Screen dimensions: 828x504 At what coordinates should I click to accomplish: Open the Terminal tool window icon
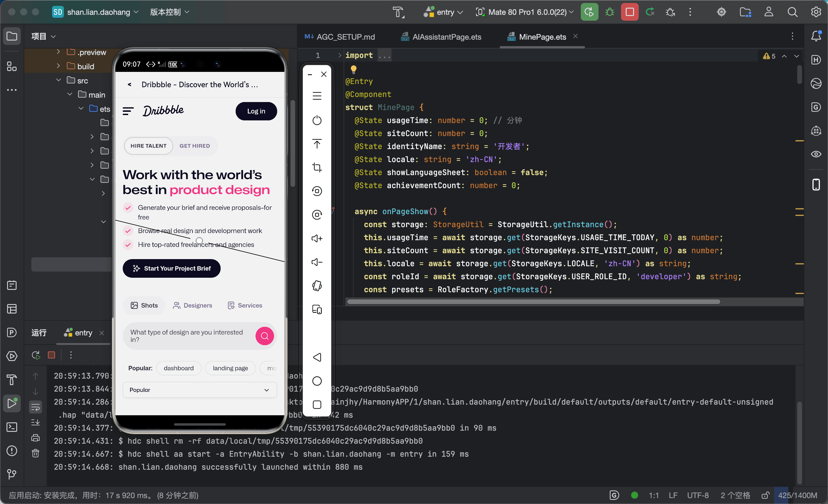pyautogui.click(x=12, y=427)
